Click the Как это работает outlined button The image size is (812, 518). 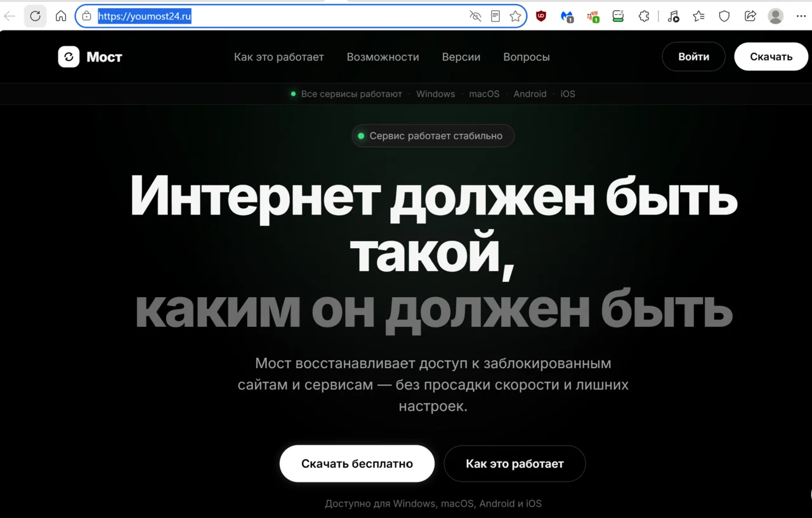point(514,463)
